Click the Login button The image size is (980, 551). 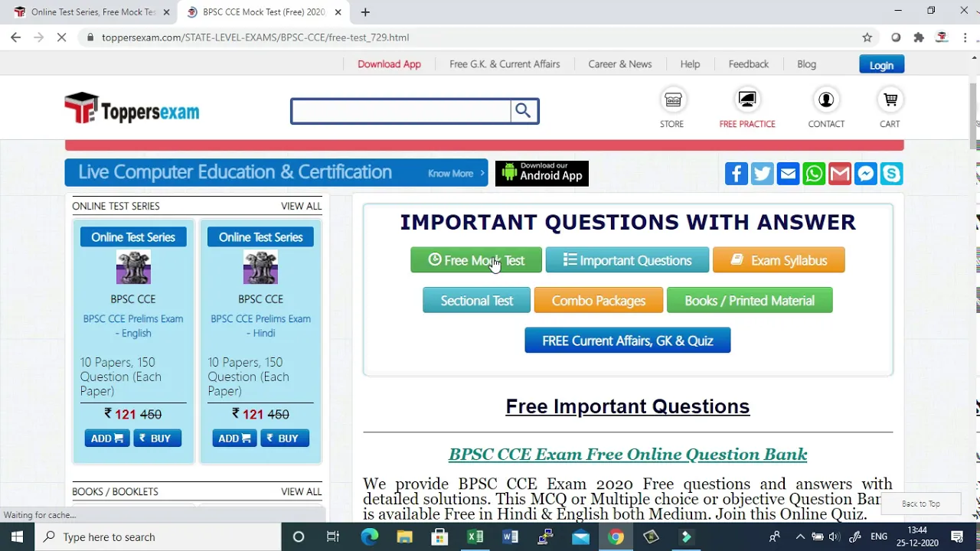click(x=881, y=65)
